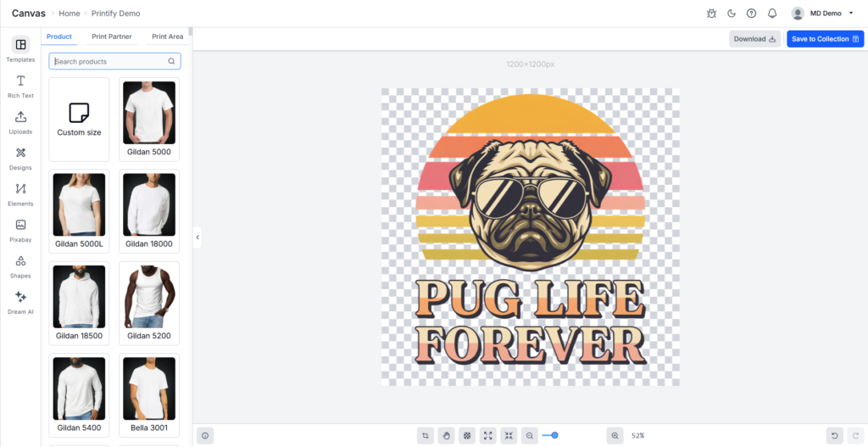Switch to the Print Partner tab
Viewport: 868px width, 447px height.
112,36
